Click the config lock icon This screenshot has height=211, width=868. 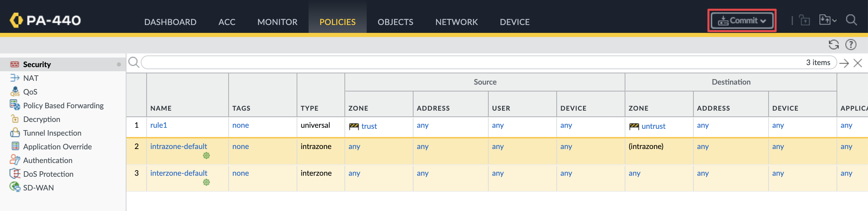coord(805,20)
